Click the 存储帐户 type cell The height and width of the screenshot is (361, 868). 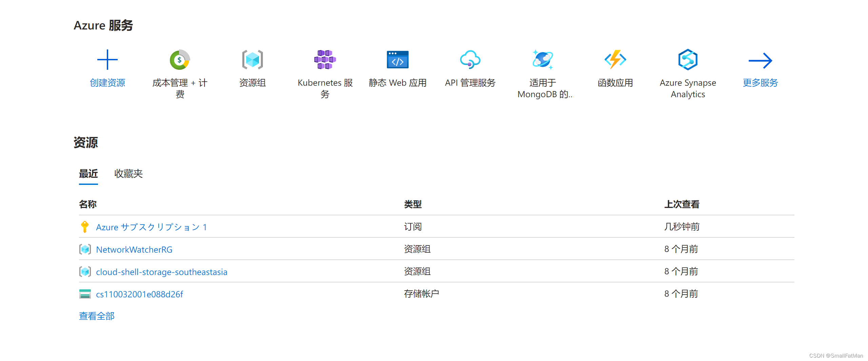tap(421, 294)
